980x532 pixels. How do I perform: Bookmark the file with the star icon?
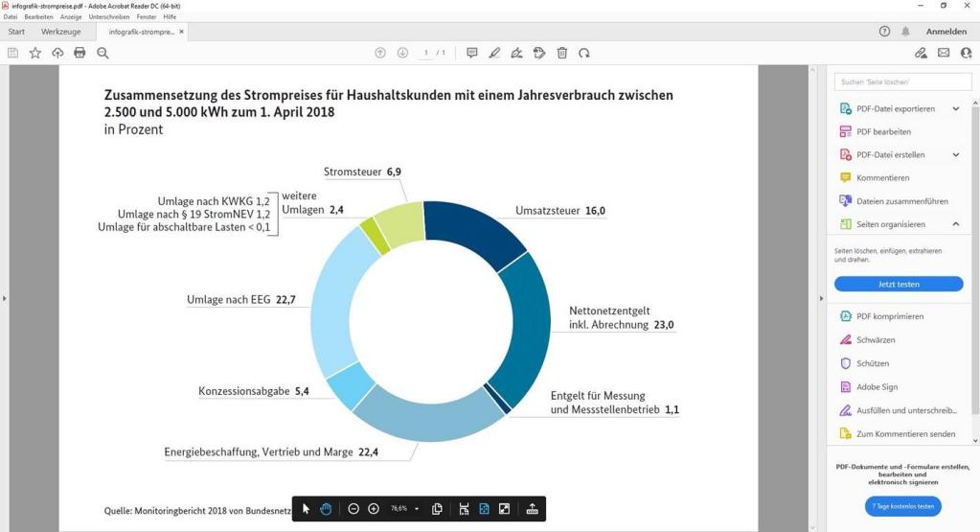point(35,53)
